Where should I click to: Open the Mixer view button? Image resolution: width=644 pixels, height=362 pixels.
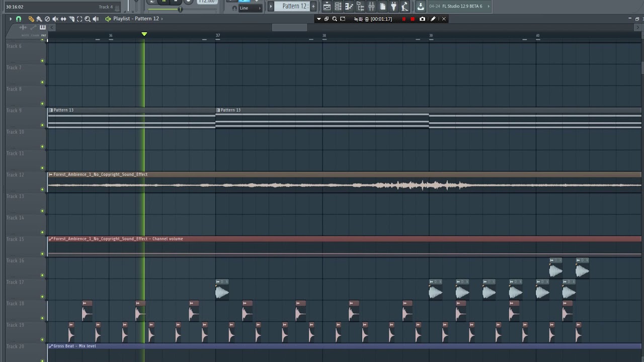coord(371,6)
